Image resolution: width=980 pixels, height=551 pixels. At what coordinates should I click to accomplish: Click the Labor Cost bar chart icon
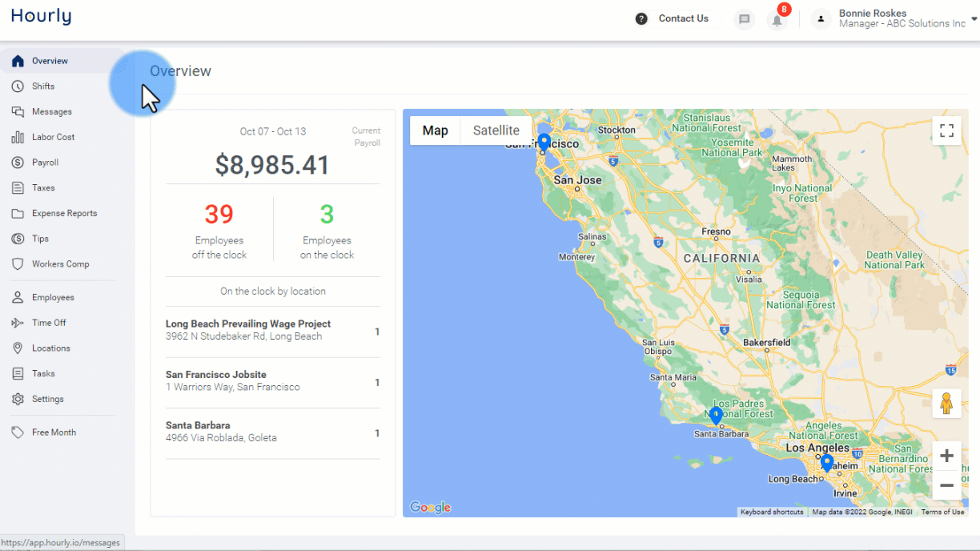pos(18,137)
